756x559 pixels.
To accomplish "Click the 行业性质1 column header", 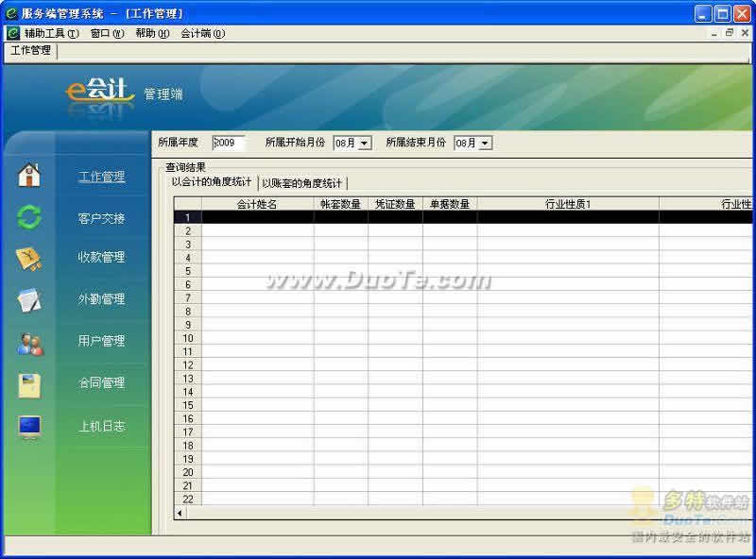I will 568,204.
